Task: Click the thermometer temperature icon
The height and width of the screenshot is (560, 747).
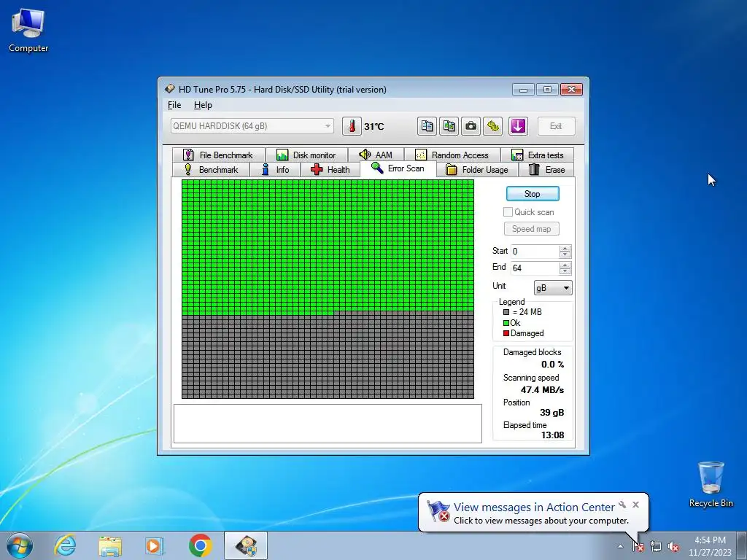Action: click(352, 126)
